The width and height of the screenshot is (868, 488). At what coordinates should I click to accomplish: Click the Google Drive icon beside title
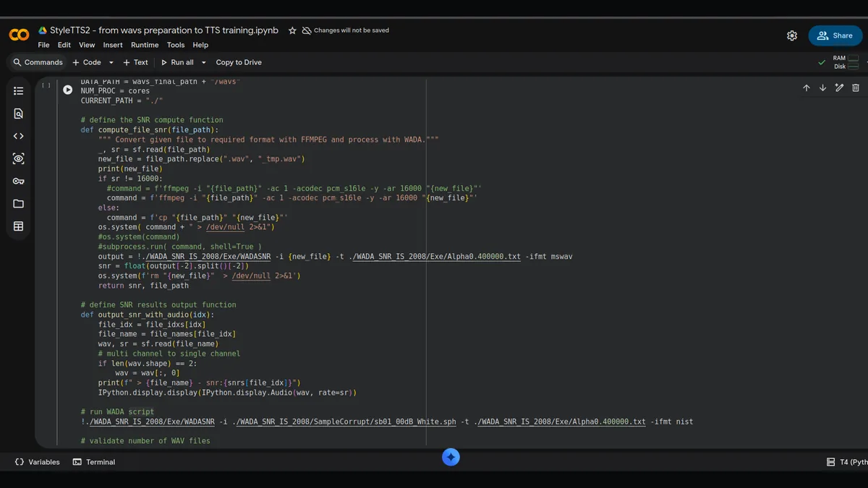pos(43,30)
